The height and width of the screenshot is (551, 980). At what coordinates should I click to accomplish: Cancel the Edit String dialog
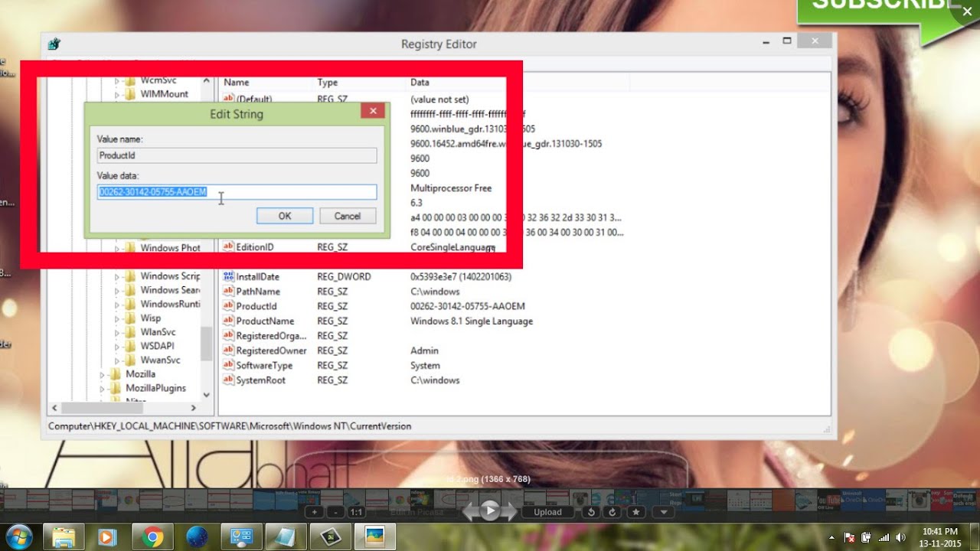tap(348, 216)
